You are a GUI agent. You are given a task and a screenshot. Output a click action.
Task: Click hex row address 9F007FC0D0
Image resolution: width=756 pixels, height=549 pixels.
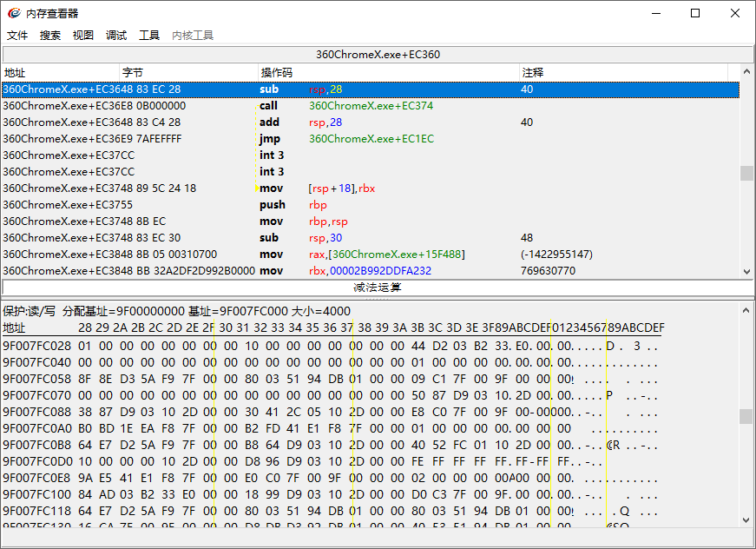(37, 461)
